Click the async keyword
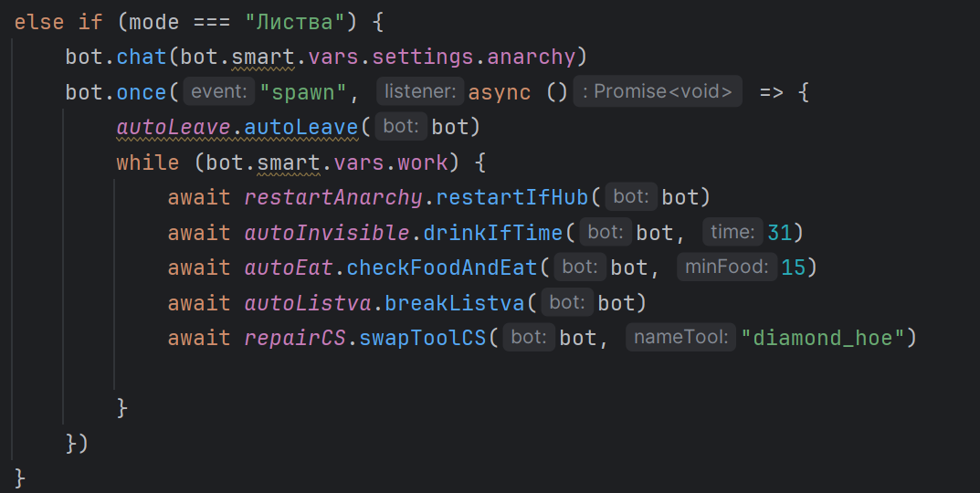 coord(499,92)
